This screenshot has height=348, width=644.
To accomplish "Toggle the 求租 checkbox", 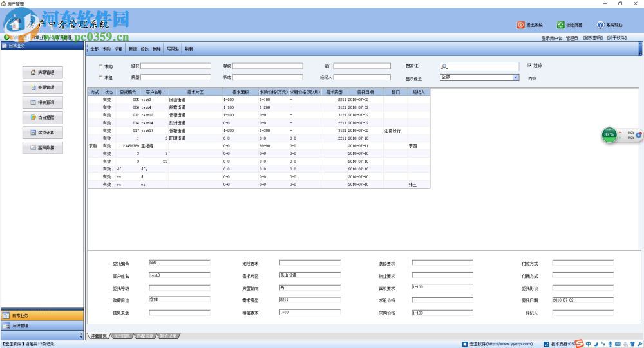I will click(x=100, y=78).
